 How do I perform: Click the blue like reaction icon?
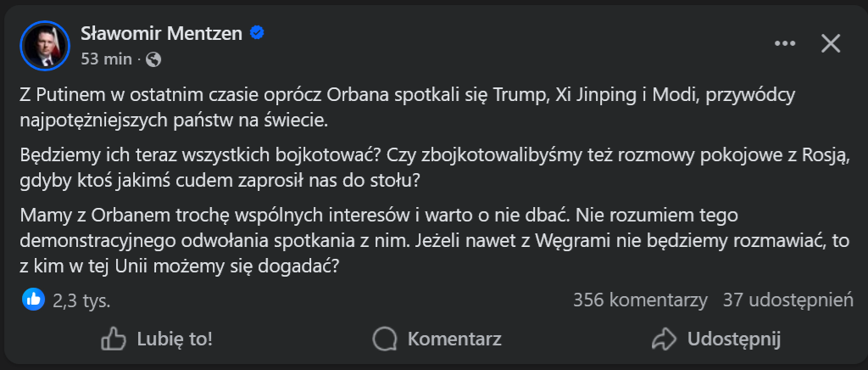click(x=33, y=299)
